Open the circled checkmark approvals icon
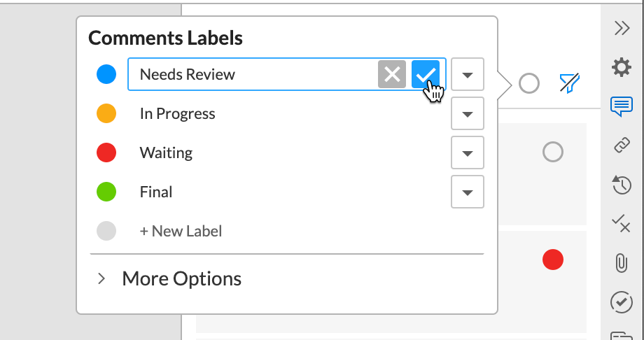This screenshot has width=644, height=340. 622,302
